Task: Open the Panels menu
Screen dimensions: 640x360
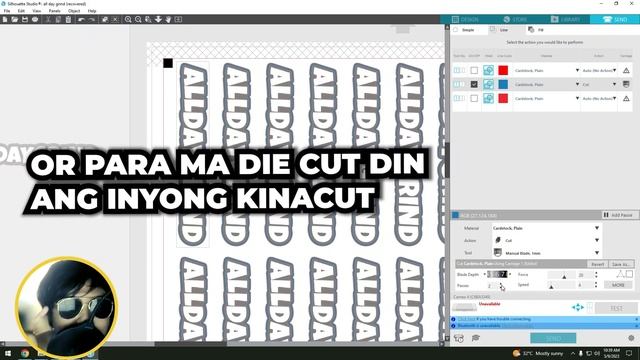Action: click(x=54, y=11)
